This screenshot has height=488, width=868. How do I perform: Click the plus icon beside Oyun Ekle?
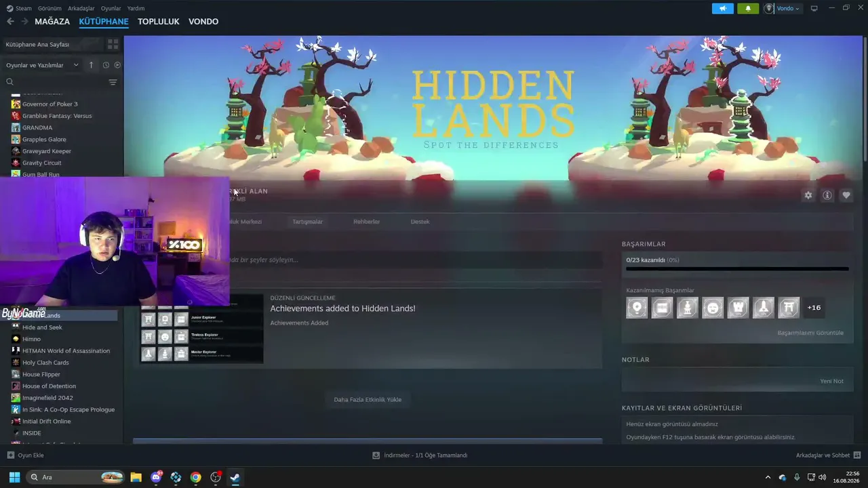(x=10, y=455)
